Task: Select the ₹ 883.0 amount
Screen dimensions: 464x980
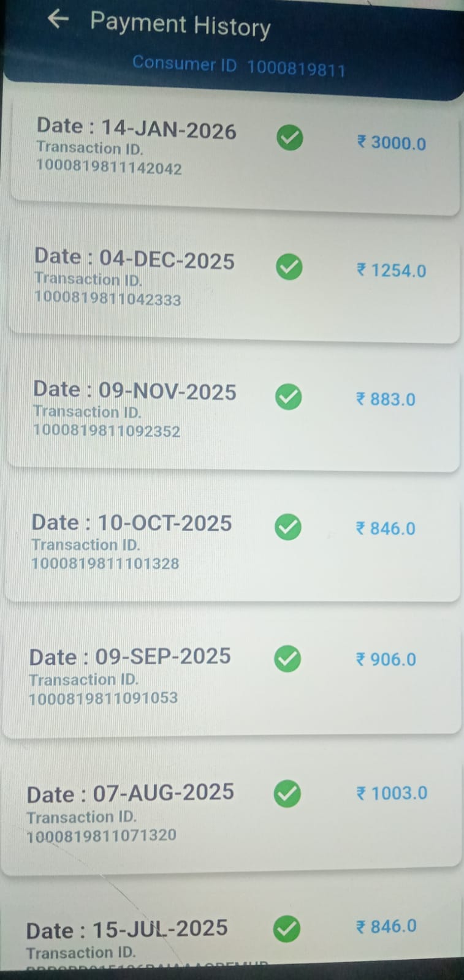Action: tap(386, 399)
